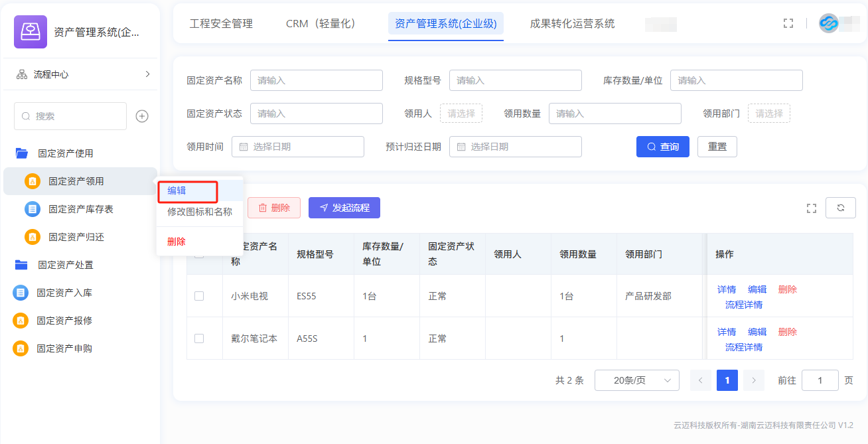This screenshot has height=444, width=868.
Task: Click the asset management app logo
Action: (31, 32)
